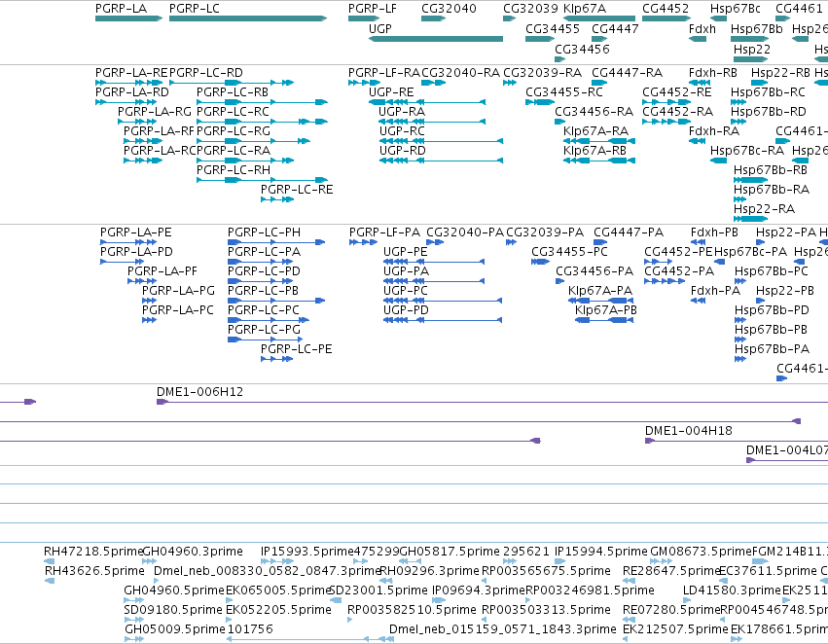Click protein Hsp67Bb-PD

pos(772,310)
